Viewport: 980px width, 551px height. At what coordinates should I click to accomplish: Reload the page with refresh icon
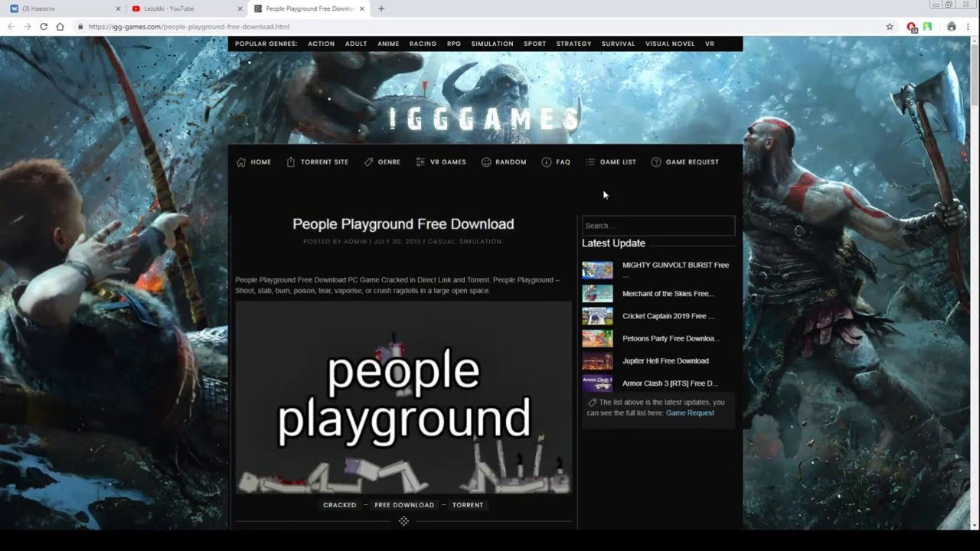click(44, 26)
